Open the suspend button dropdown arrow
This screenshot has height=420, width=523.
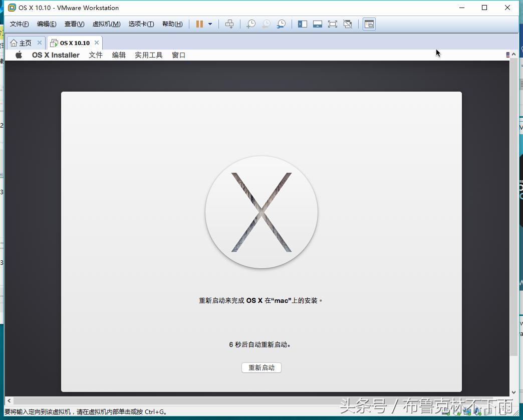(x=210, y=24)
